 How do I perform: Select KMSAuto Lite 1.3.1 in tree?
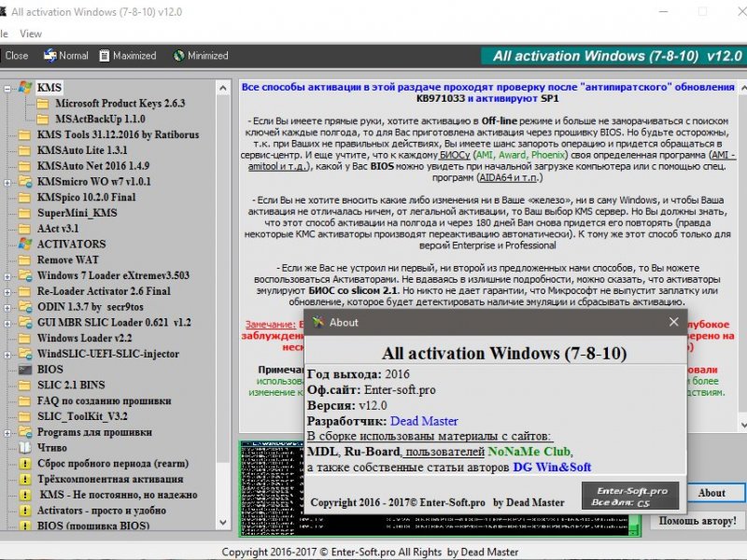(82, 150)
